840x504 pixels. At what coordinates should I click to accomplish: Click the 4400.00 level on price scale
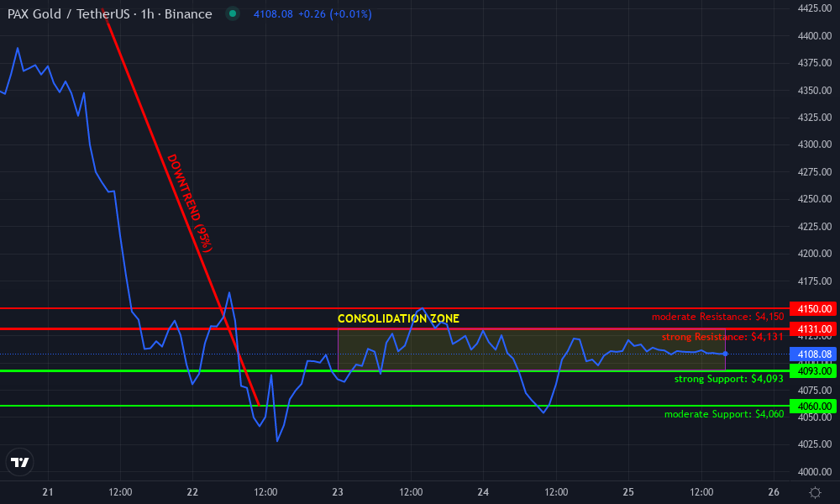click(814, 36)
